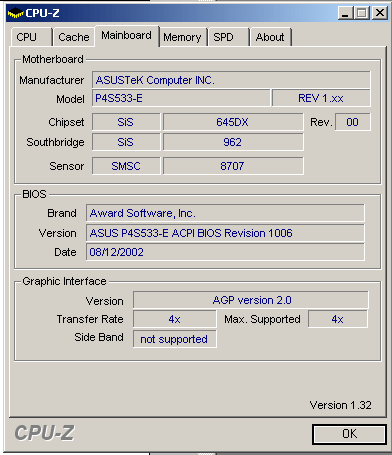This screenshot has width=392, height=455.
Task: Select the Transfer Rate 4x value
Action: pos(175,319)
